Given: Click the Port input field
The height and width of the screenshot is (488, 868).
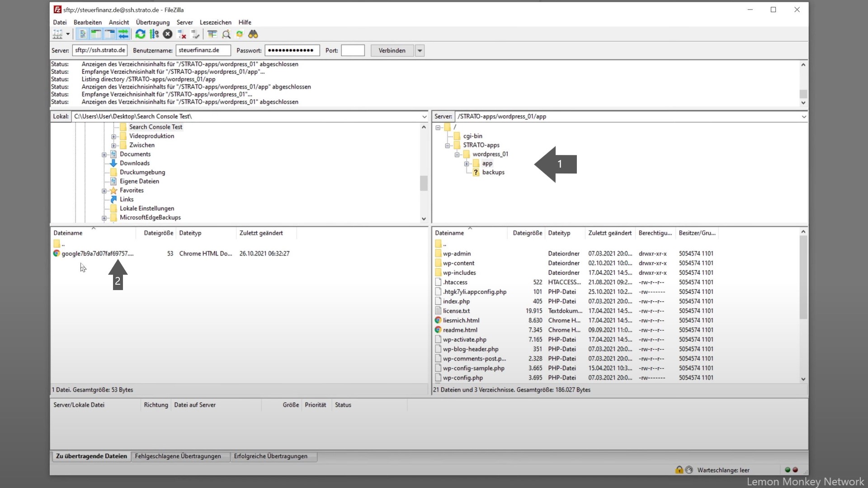Looking at the screenshot, I should [x=353, y=50].
